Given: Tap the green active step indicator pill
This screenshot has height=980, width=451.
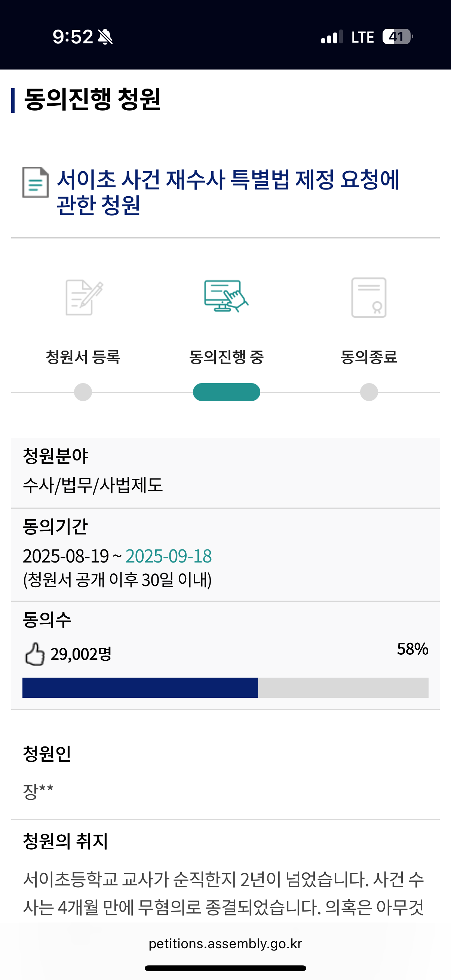Looking at the screenshot, I should (227, 392).
